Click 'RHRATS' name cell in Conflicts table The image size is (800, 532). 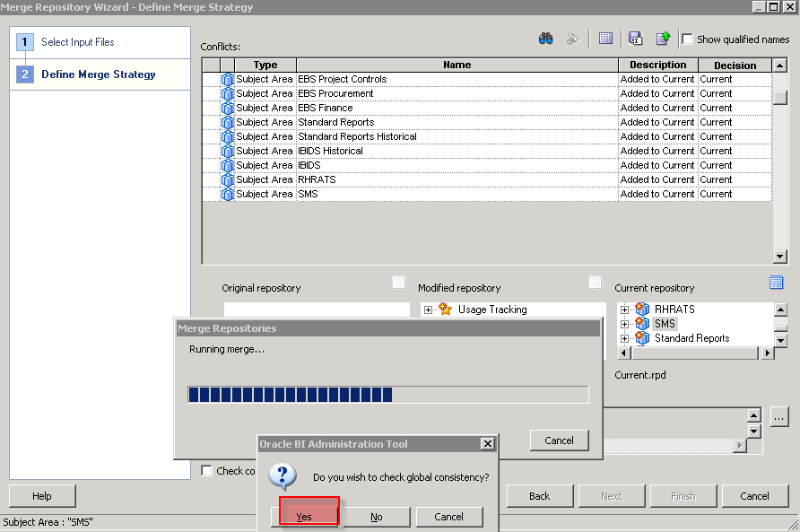pyautogui.click(x=457, y=179)
